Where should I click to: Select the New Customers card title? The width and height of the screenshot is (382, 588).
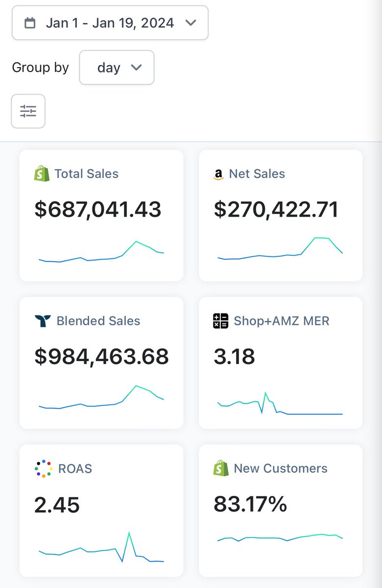pos(281,468)
